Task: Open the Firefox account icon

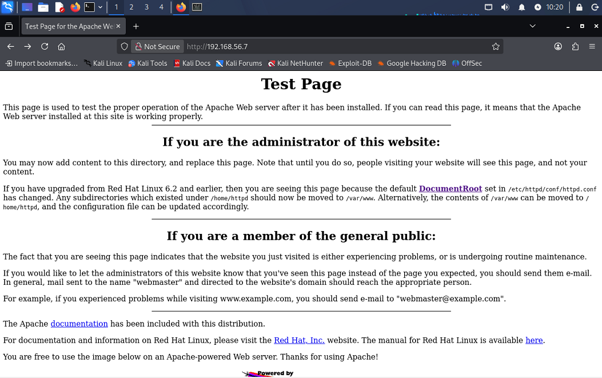Action: [558, 46]
